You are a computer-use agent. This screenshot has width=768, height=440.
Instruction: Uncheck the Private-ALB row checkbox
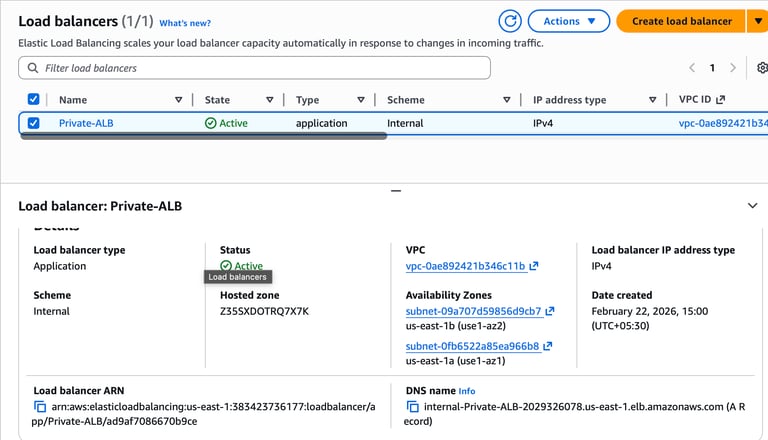(34, 123)
